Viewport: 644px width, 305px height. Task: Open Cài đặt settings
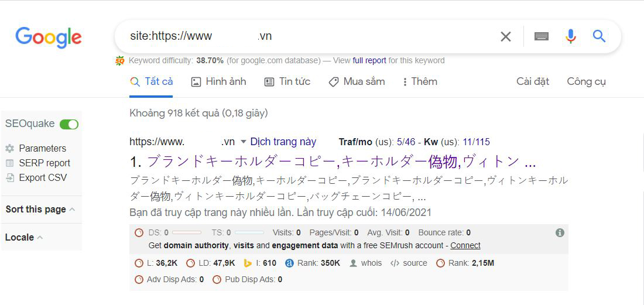(x=533, y=82)
